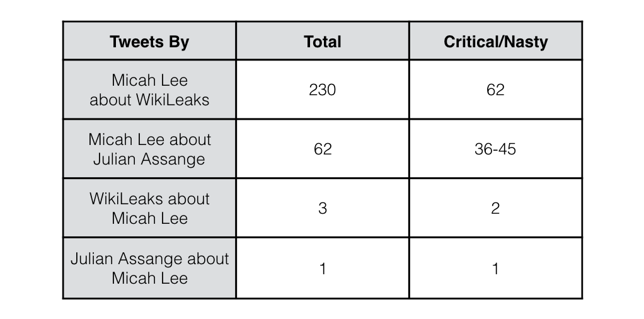Click the Critical/Nasty value 62 in first row
Screen dimensions: 644x319
coord(495,90)
